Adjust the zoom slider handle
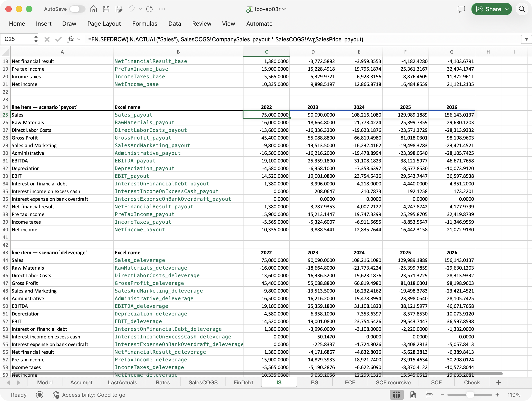This screenshot has width=532, height=401. tap(470, 395)
